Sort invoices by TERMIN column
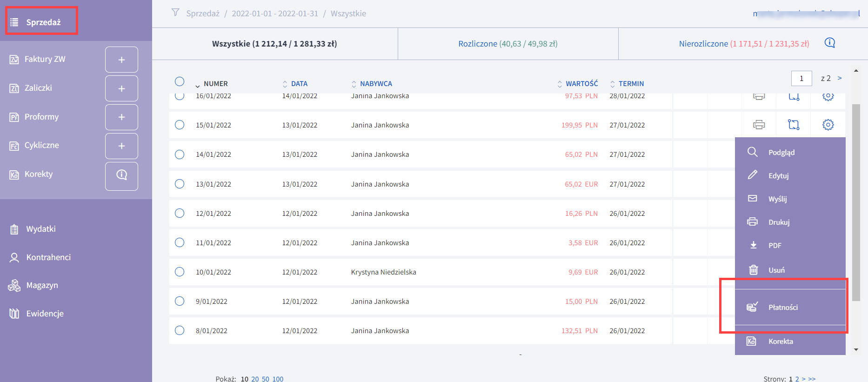Image resolution: width=868 pixels, height=382 pixels. pos(631,84)
